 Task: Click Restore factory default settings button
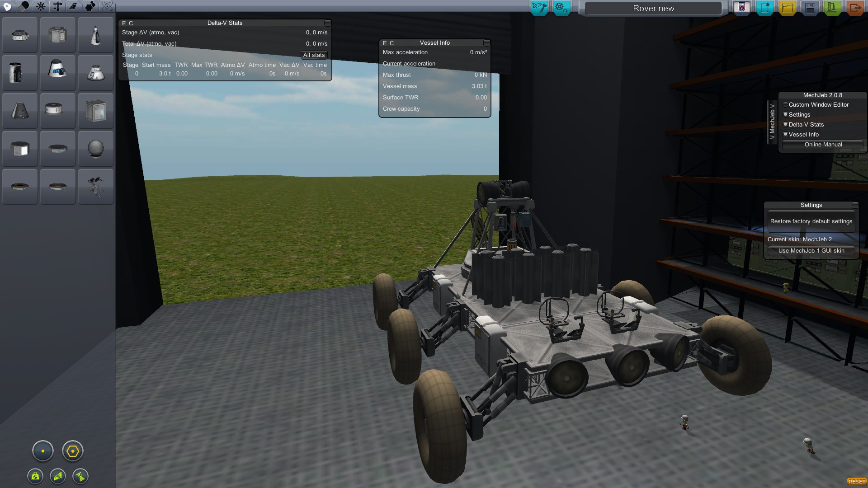(811, 221)
